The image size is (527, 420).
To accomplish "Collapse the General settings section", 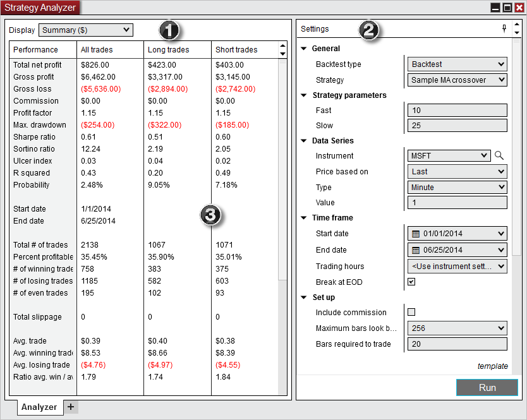I will click(305, 48).
